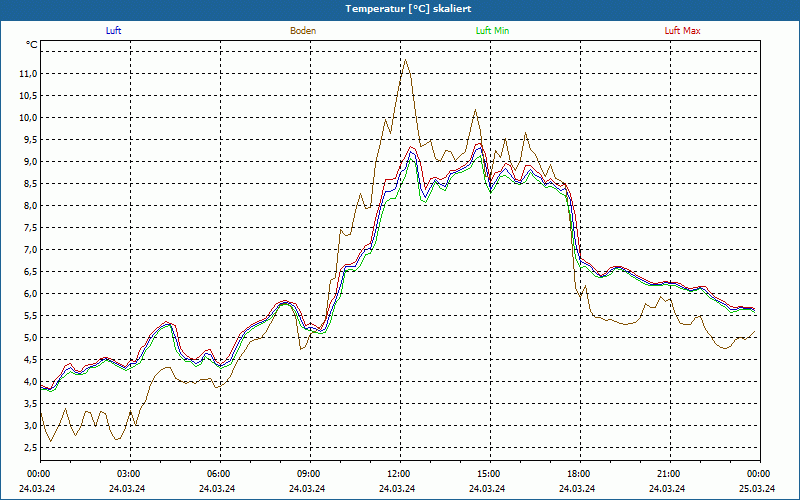The width and height of the screenshot is (800, 500).
Task: Select the "8,5" y-axis value
Action: click(31, 183)
